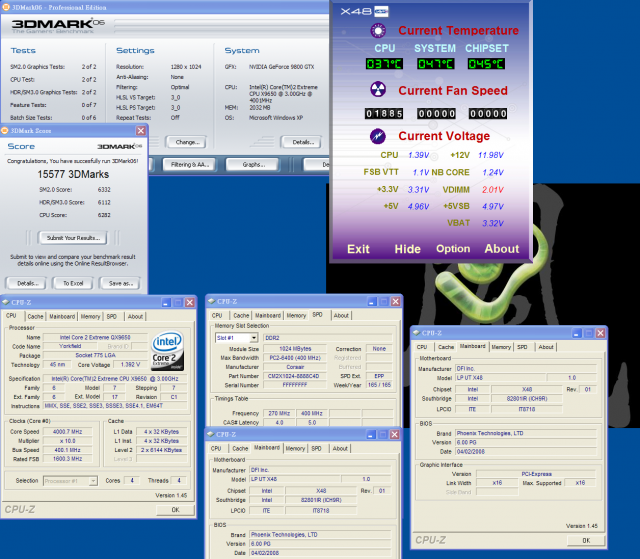
Task: Click the 15577 3DMarks score text
Action: tap(73, 174)
